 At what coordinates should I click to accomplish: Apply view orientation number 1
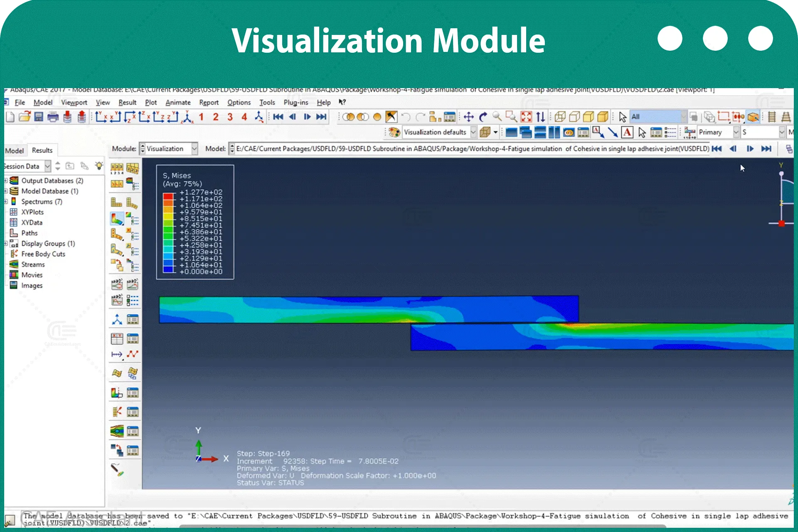(201, 117)
